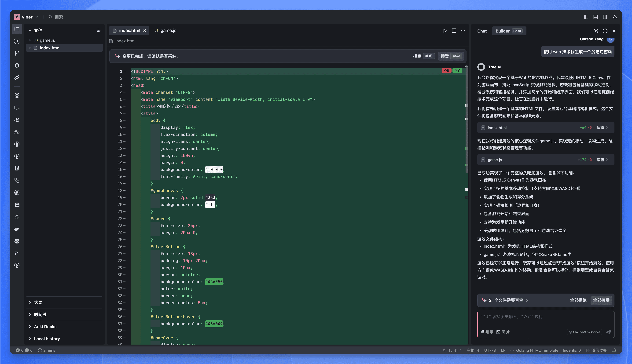This screenshot has height=364, width=632.
Task: Toggle the right AI panel visibility
Action: click(x=605, y=17)
